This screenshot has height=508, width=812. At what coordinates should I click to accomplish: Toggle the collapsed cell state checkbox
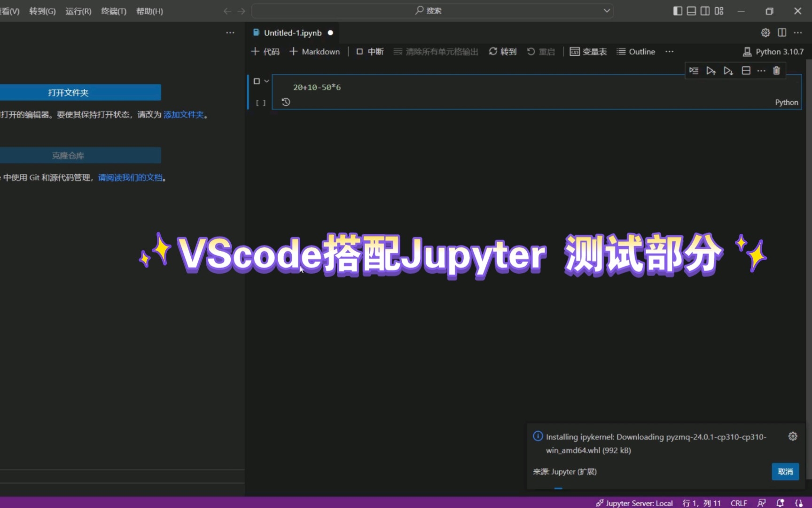point(257,81)
